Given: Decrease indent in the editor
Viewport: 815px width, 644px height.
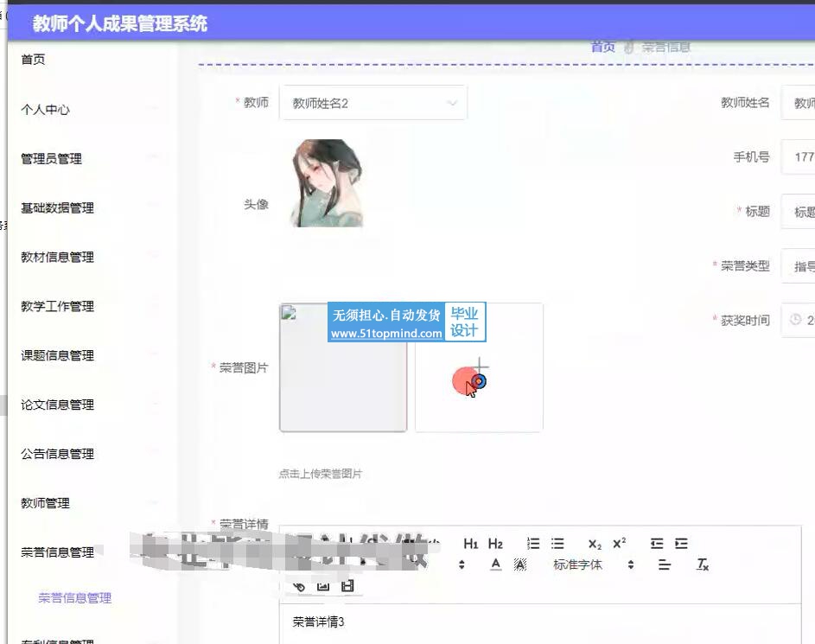Looking at the screenshot, I should 657,544.
